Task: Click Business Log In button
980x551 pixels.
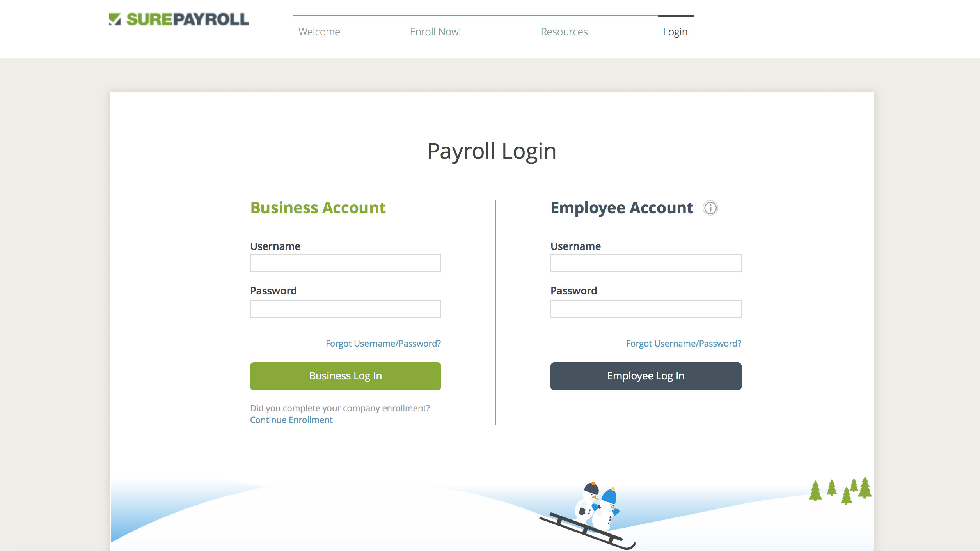Action: click(345, 376)
